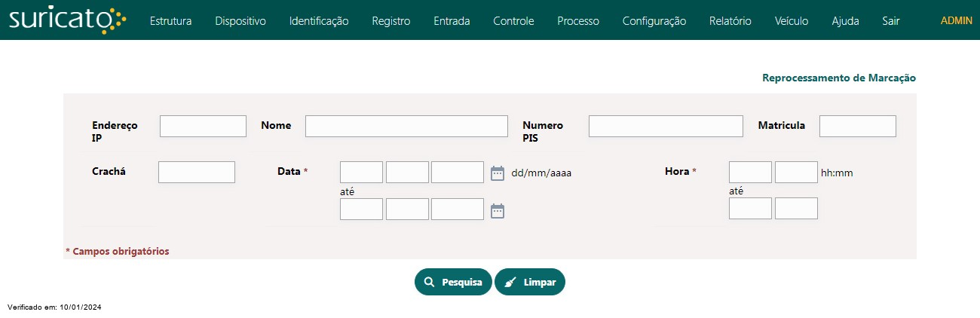Open the Estrutura menu
Image resolution: width=980 pixels, height=318 pixels.
(171, 21)
